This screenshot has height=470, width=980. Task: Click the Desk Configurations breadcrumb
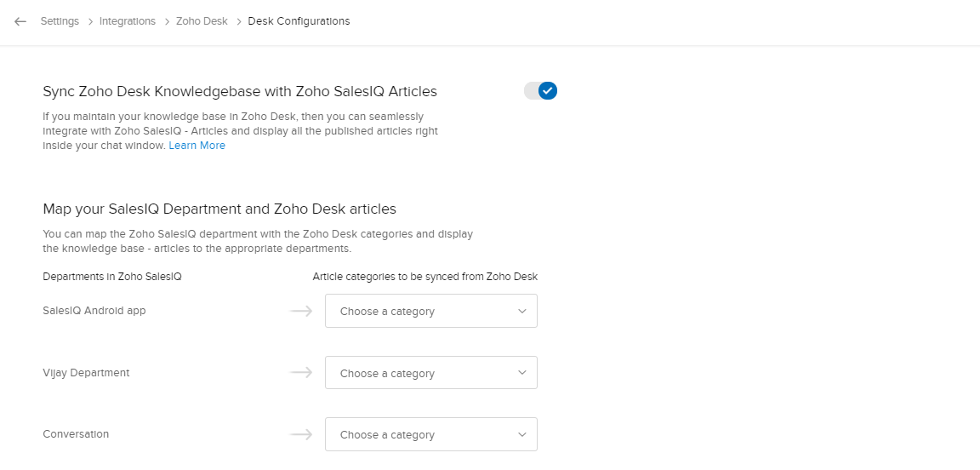(x=299, y=21)
